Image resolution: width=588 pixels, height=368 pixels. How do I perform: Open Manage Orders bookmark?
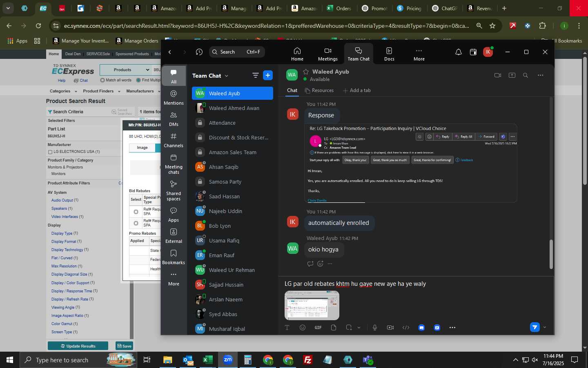coord(137,40)
